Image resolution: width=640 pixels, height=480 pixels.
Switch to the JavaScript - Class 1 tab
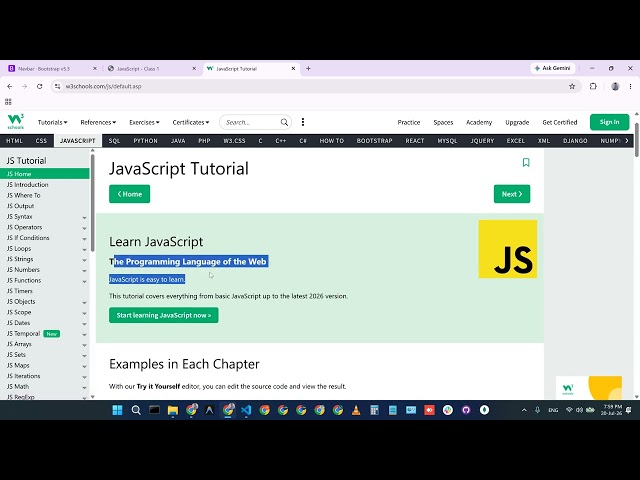pos(150,69)
